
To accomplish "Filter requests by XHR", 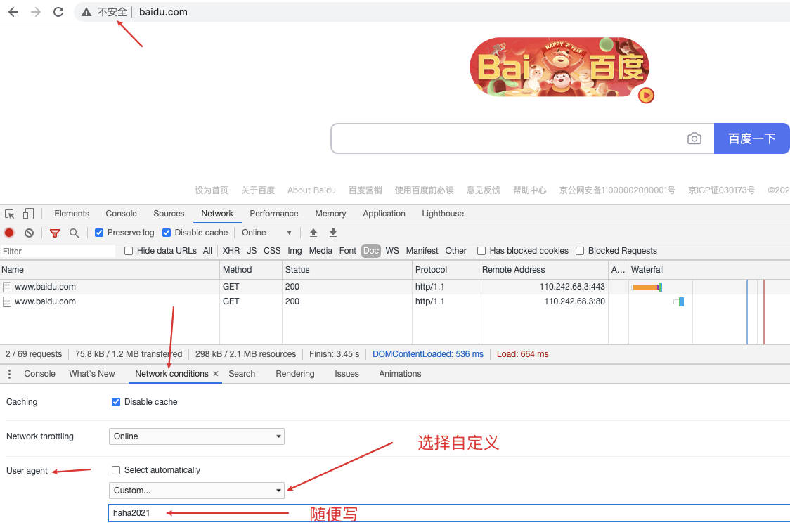I will 231,251.
